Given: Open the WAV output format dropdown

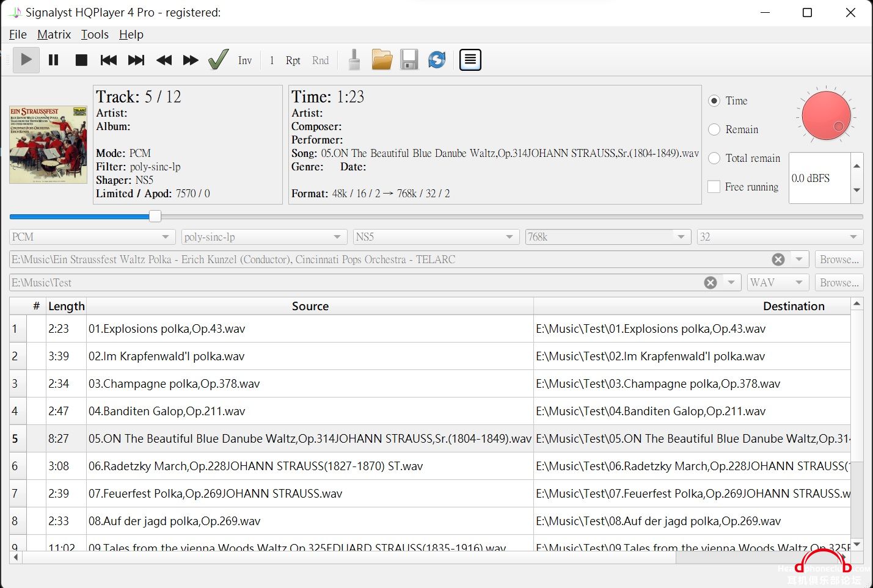Looking at the screenshot, I should click(778, 283).
